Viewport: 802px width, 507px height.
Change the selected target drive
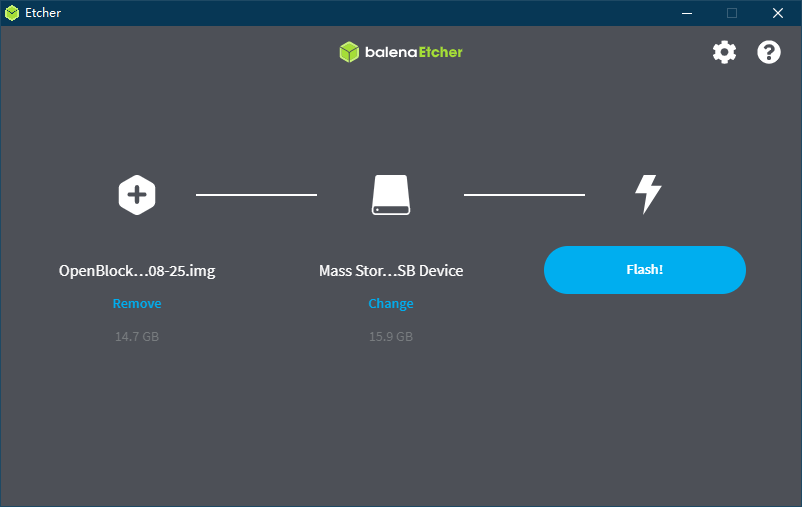[x=391, y=303]
